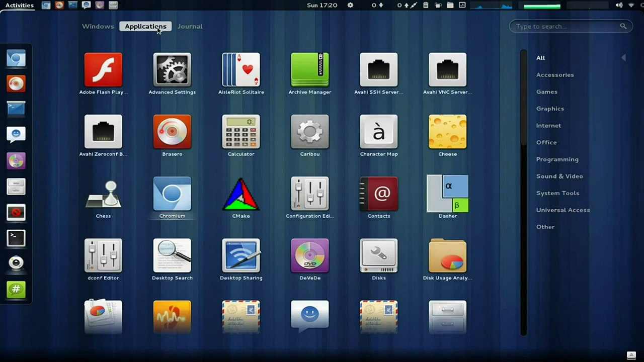Open Configuration Editor
This screenshot has width=644, height=362.
[310, 198]
